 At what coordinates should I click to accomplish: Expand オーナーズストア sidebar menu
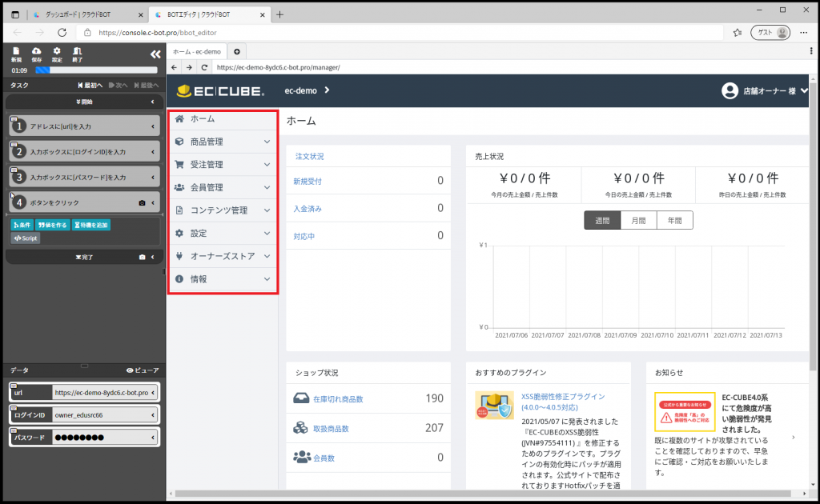point(223,257)
